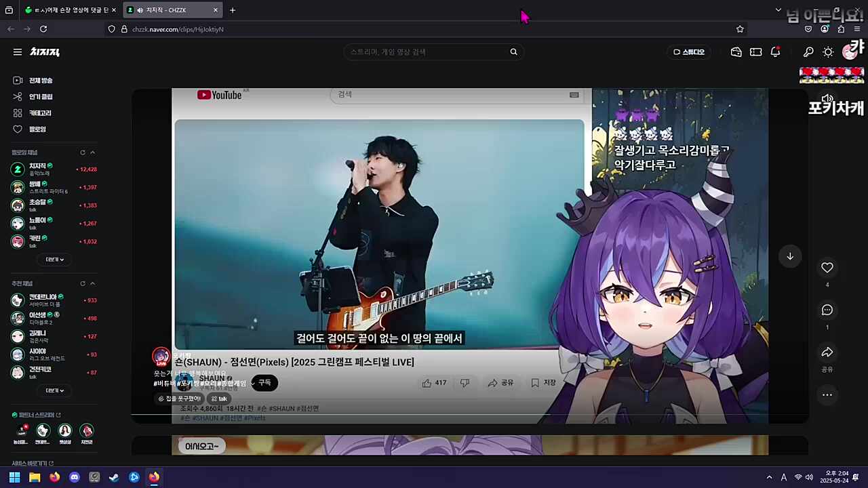The width and height of the screenshot is (868, 488).
Task: Collapse the 팔로잉 채널 section
Action: coord(93,152)
